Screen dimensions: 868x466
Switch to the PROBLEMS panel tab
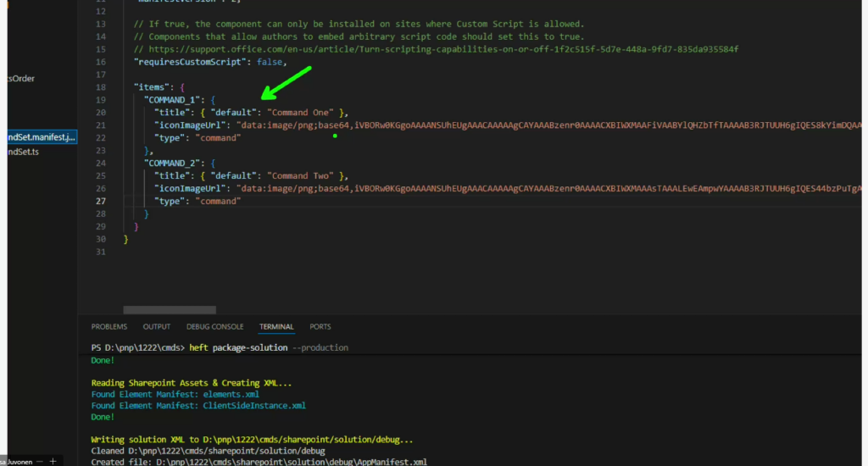[x=109, y=326]
